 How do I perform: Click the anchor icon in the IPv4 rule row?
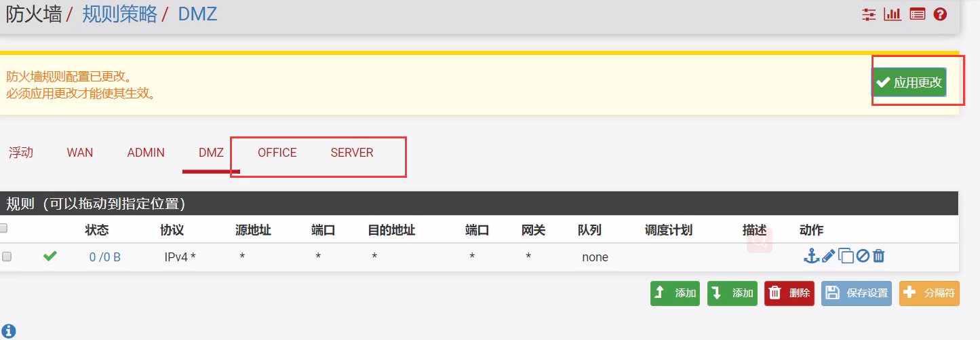pyautogui.click(x=811, y=256)
